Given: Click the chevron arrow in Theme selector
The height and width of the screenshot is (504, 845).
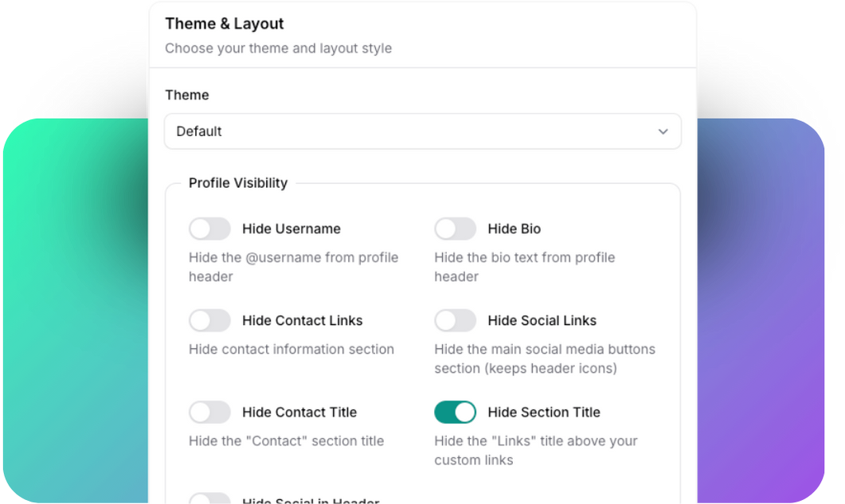Looking at the screenshot, I should pos(663,131).
